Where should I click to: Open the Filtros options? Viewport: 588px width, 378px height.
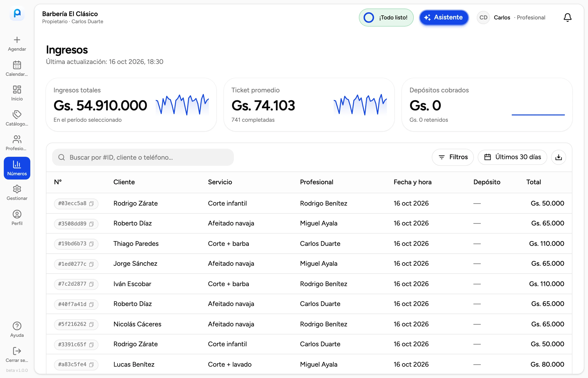click(x=452, y=157)
